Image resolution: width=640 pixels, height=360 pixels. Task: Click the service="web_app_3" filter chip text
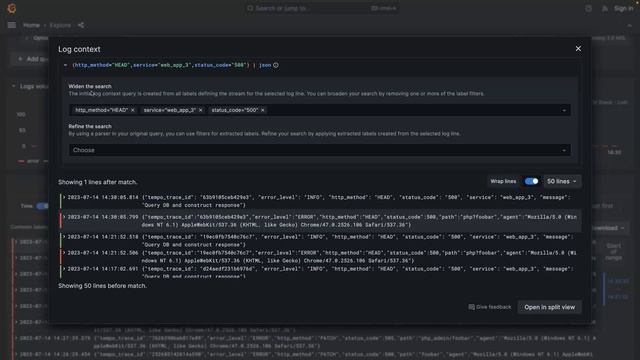[x=169, y=110]
